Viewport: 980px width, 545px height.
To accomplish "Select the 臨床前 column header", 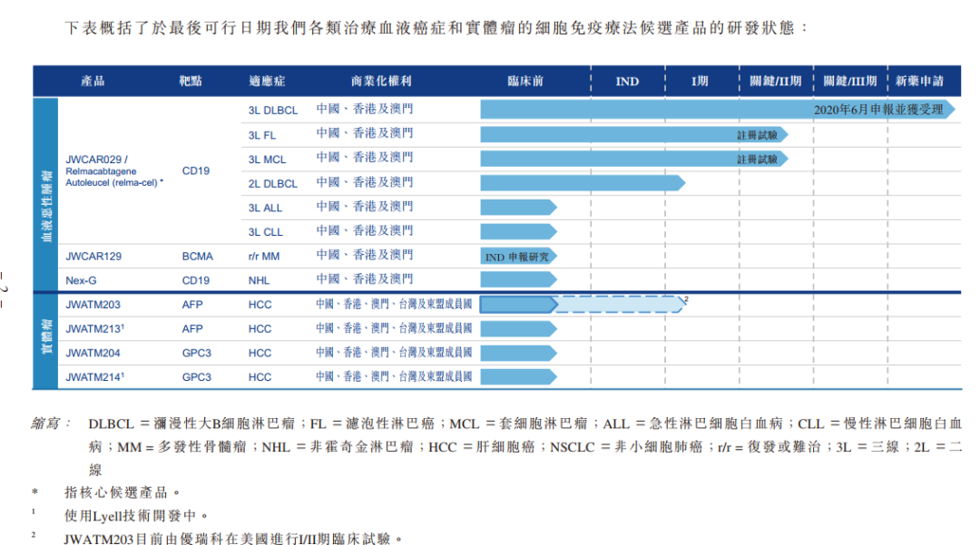I will click(x=525, y=81).
